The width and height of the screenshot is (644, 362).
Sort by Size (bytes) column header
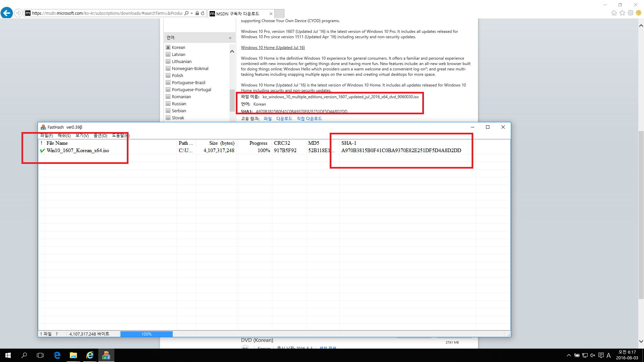(217, 143)
